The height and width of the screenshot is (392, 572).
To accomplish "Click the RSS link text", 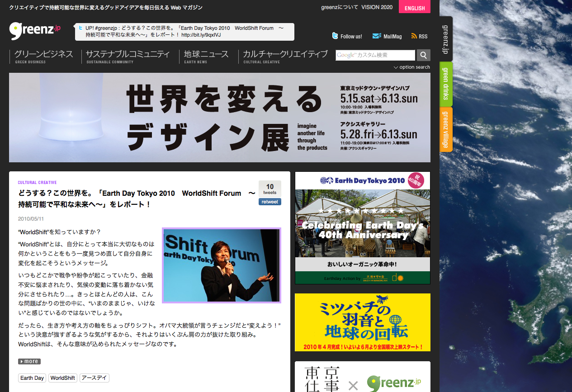I will click(x=423, y=37).
